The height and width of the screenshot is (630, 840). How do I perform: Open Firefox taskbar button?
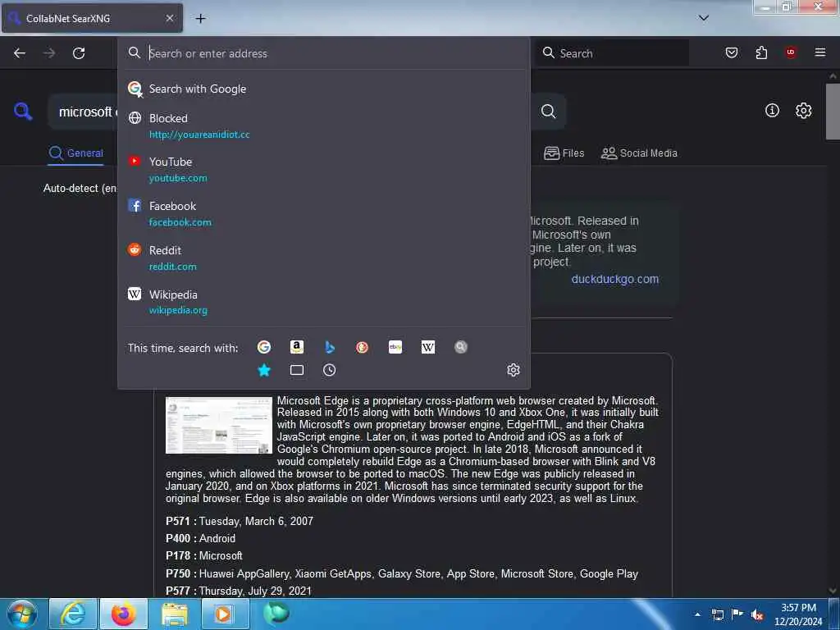(x=123, y=614)
